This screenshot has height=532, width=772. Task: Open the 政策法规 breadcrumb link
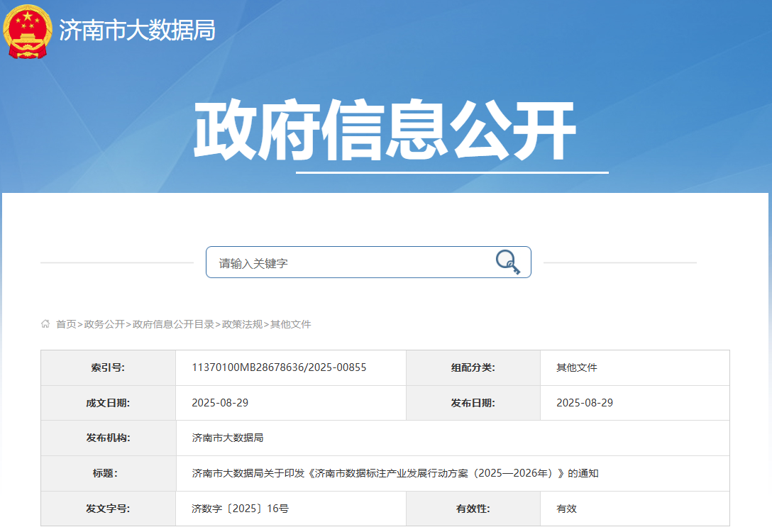tap(242, 324)
